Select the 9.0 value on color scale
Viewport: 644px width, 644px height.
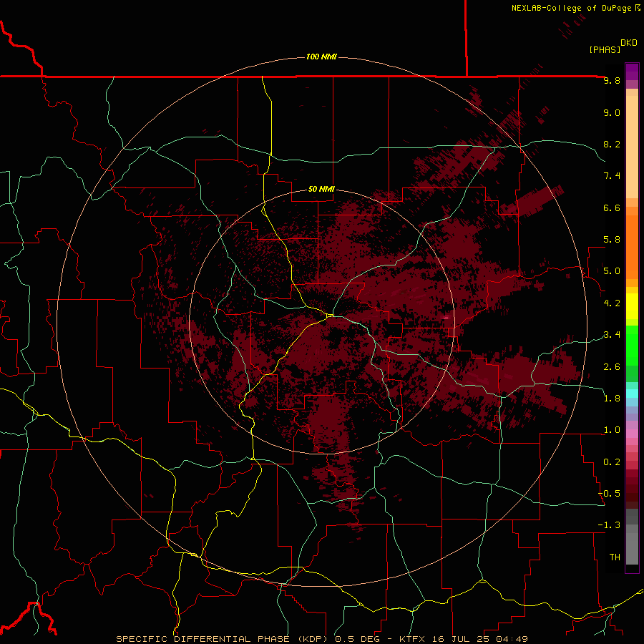pyautogui.click(x=612, y=112)
